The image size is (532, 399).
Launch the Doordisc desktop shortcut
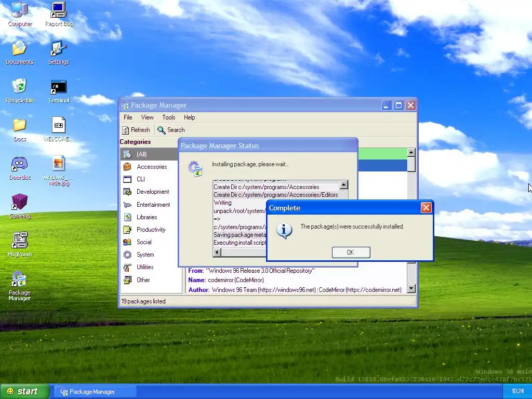20,168
